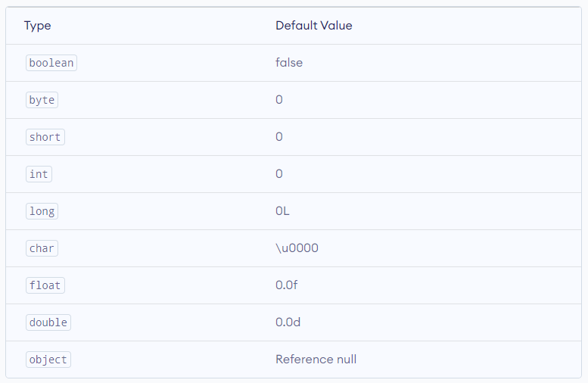The image size is (588, 383).
Task: Select the double type tag
Action: (x=48, y=322)
